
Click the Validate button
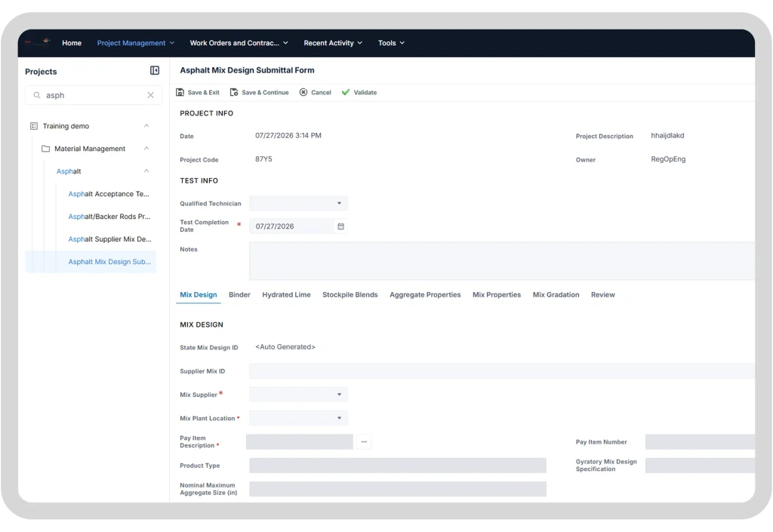[359, 92]
